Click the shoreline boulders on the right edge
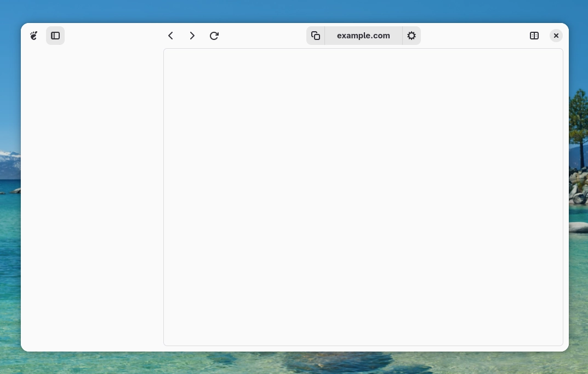Screen dimensions: 588x374 pos(578,189)
